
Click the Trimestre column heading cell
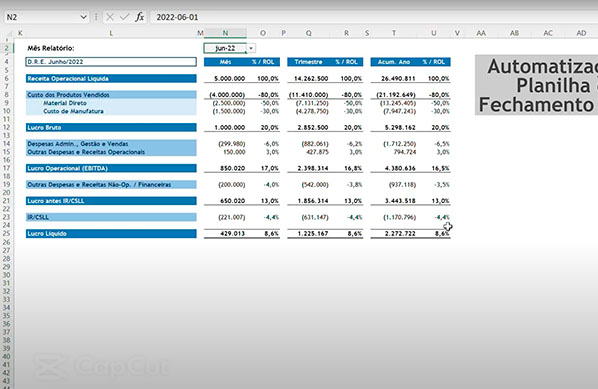[309, 62]
